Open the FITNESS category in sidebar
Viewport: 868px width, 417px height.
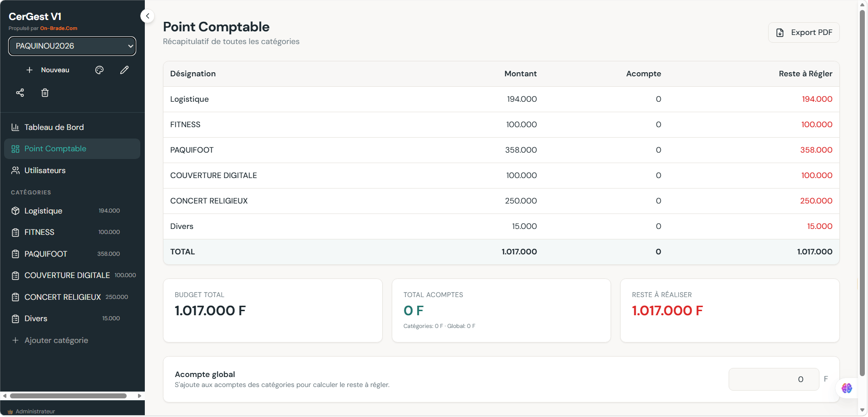(72, 232)
